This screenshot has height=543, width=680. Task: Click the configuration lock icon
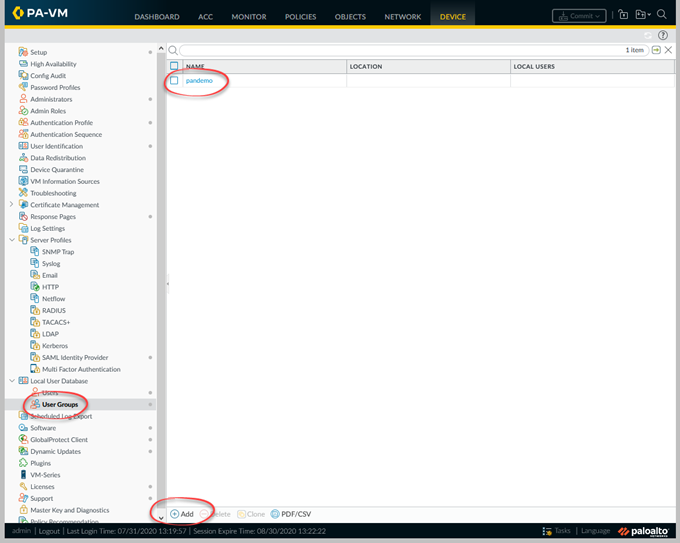click(x=623, y=15)
